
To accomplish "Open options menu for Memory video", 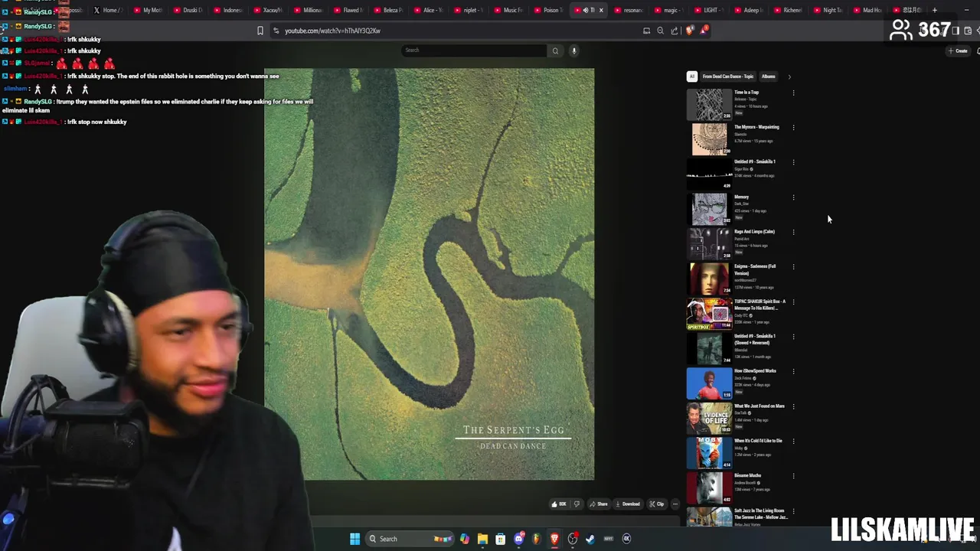I will tap(793, 197).
